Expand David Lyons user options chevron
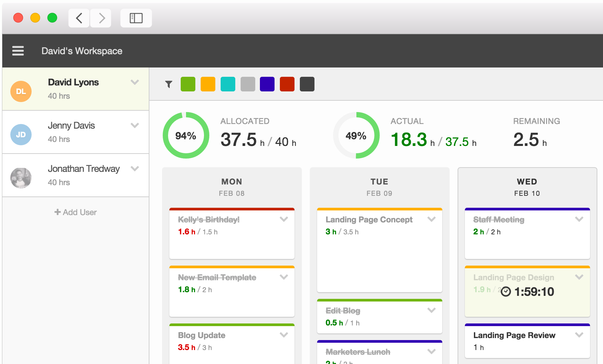603x364 pixels. coord(135,82)
